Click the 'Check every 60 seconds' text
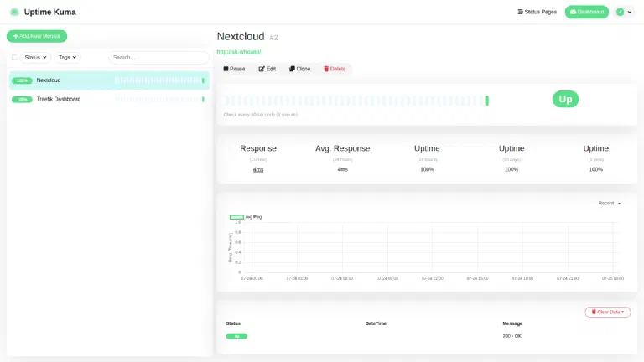644x362 pixels. click(x=261, y=115)
